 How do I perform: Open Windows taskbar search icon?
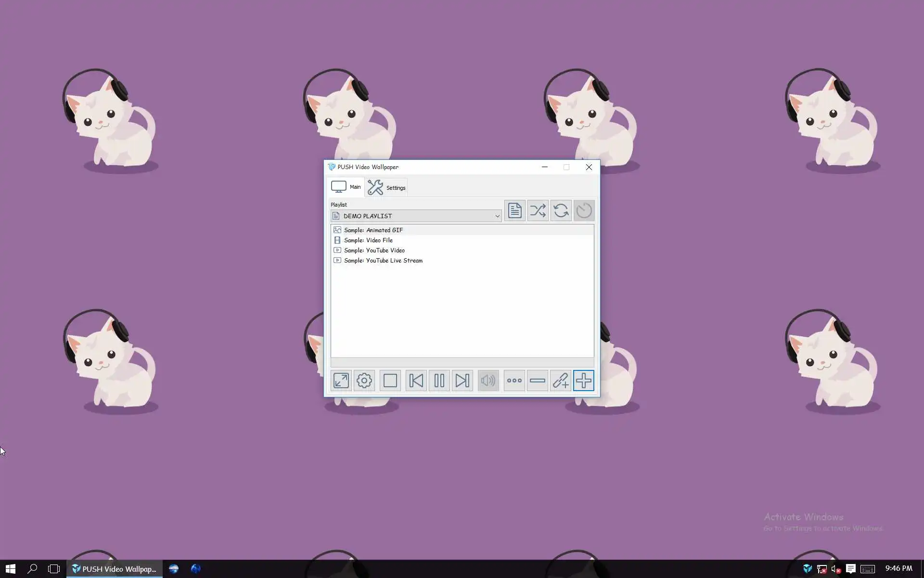32,569
